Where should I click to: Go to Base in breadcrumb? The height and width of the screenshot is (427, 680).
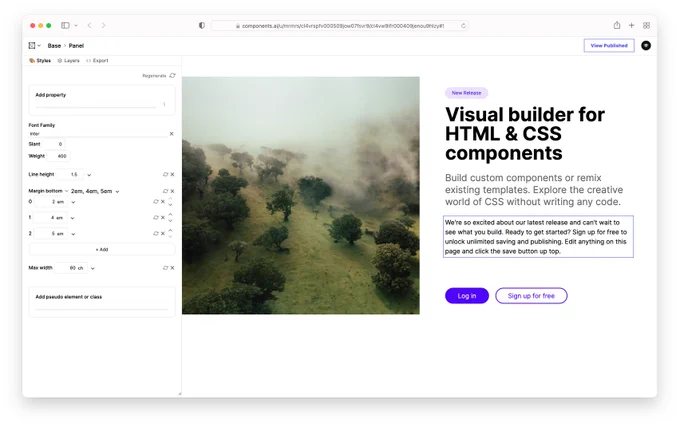(54, 46)
